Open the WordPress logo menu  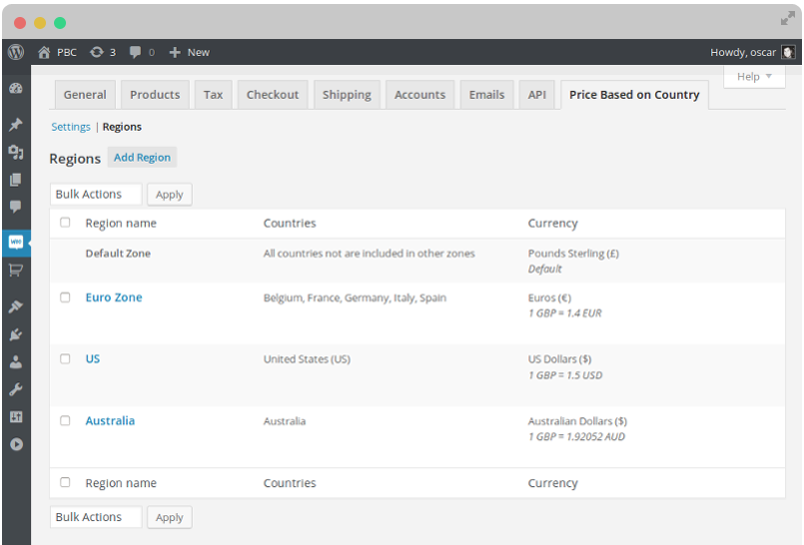pos(15,52)
